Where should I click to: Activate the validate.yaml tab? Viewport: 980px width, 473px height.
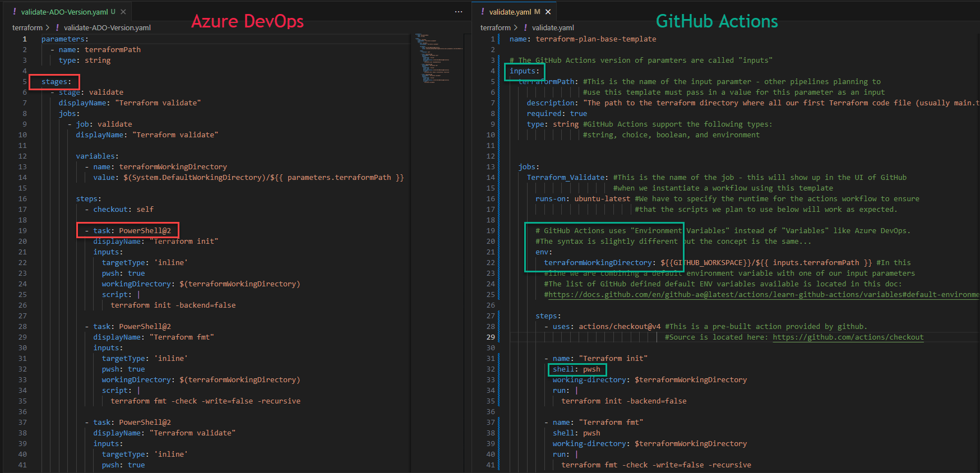click(x=510, y=12)
